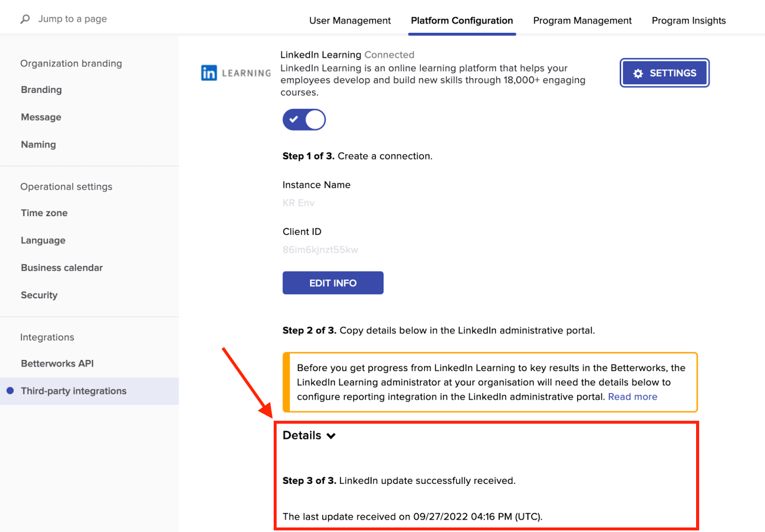Click the 'Integrations' section heading

(x=47, y=337)
